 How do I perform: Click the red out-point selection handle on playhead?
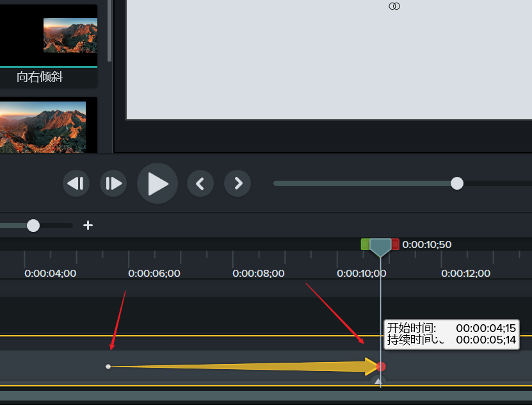point(395,244)
